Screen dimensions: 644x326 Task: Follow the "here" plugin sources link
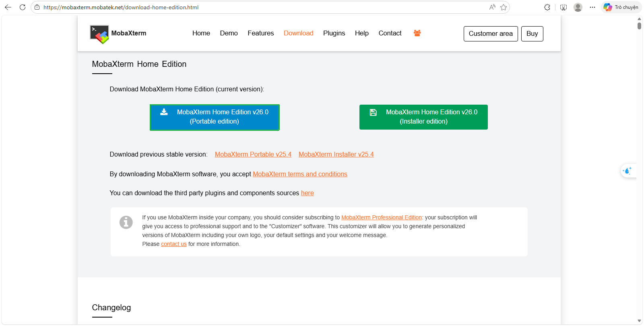coord(308,193)
